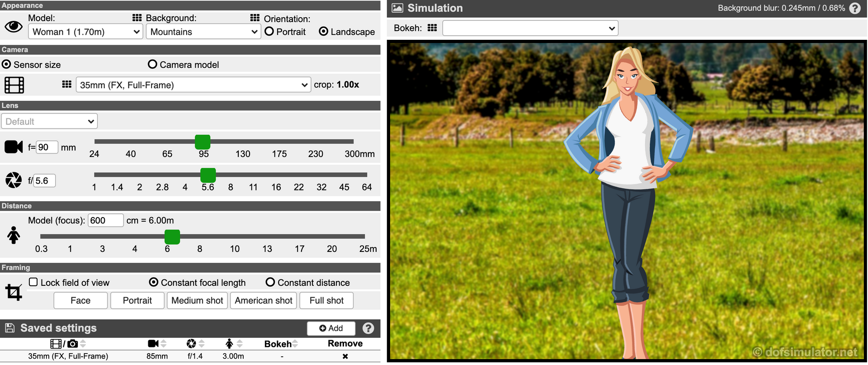
Task: Open the background grid picker icon
Action: pos(255,18)
